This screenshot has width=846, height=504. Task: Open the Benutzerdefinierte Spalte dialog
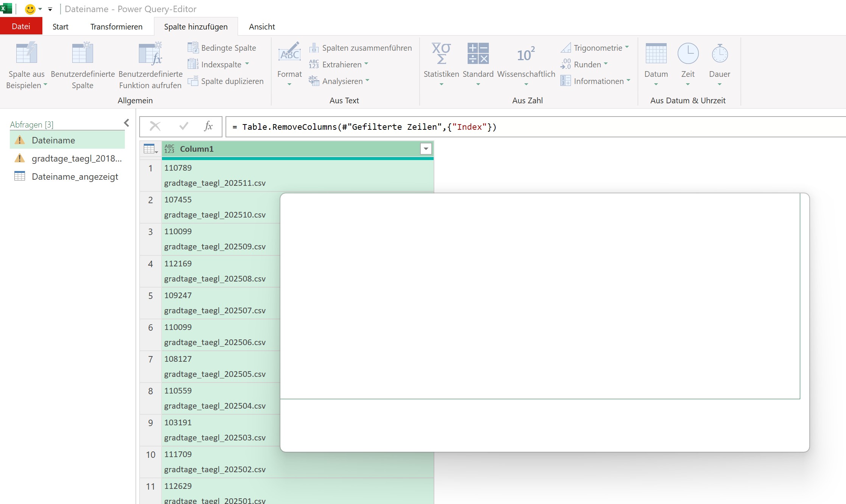tap(82, 53)
